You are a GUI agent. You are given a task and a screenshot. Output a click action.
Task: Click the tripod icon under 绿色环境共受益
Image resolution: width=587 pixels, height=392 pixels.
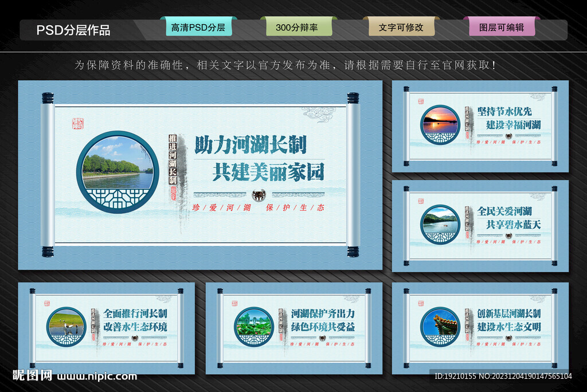pyautogui.click(x=322, y=338)
